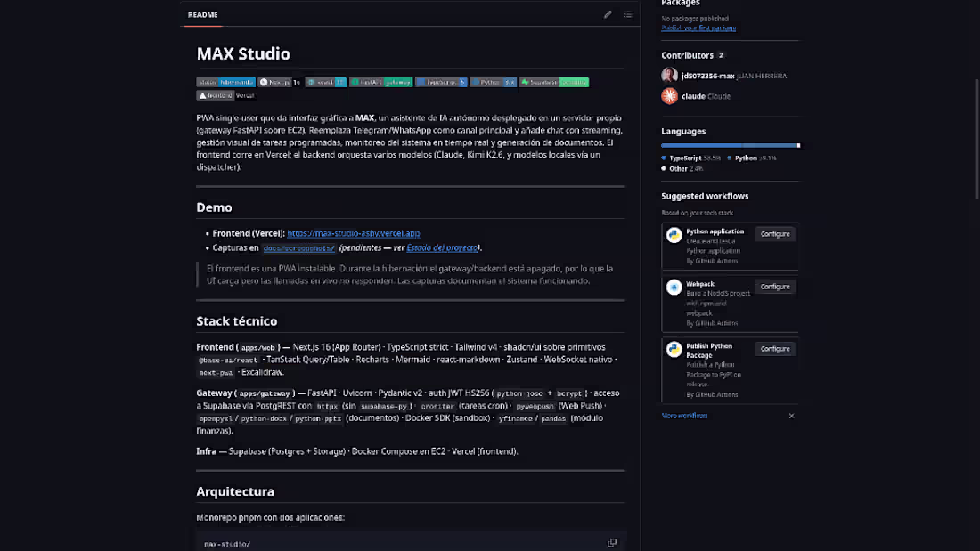980x551 pixels.
Task: Click the Python version badge
Action: (x=494, y=82)
